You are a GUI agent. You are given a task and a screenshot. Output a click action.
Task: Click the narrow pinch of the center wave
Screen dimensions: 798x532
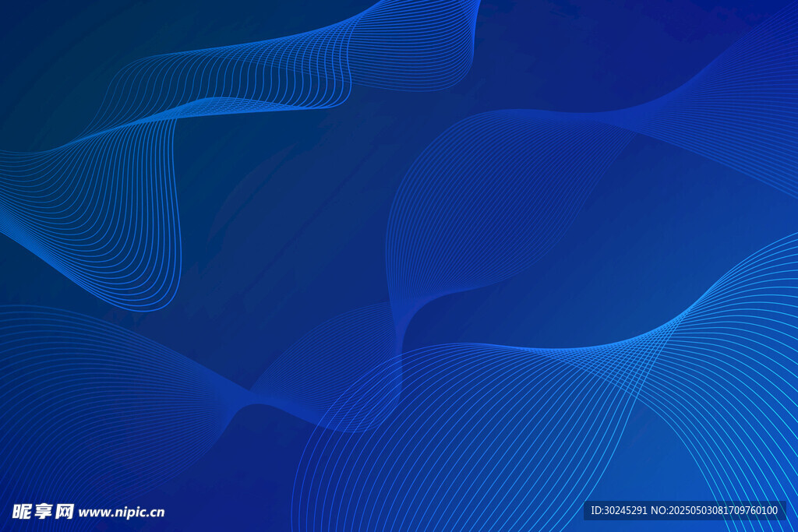(x=401, y=327)
